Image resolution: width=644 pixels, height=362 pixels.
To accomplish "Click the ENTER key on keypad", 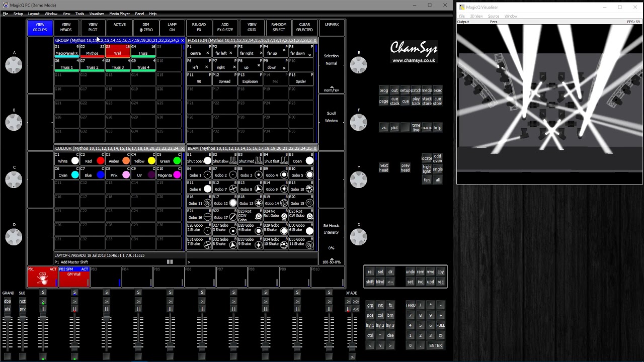I will (436, 346).
